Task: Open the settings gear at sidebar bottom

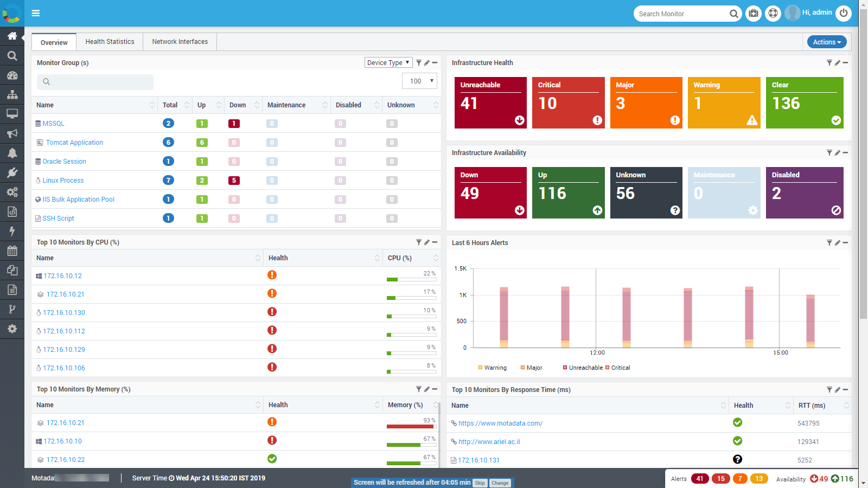Action: [12, 329]
